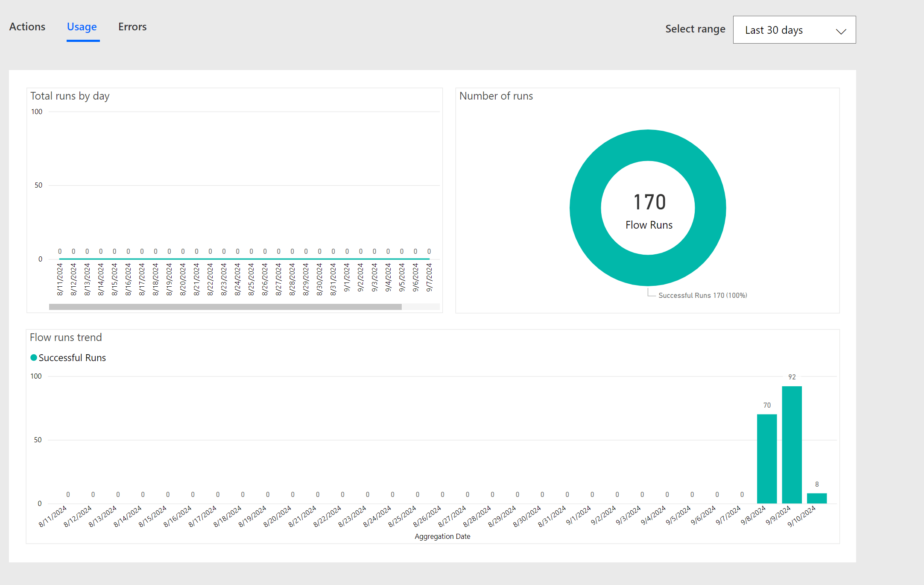The height and width of the screenshot is (585, 924).
Task: Switch to the Actions tab
Action: pos(27,26)
